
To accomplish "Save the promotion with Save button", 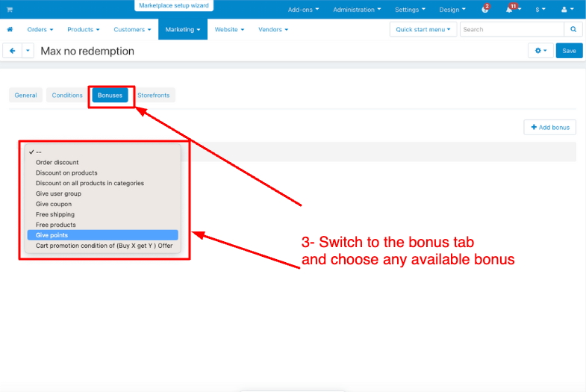I will pos(569,51).
